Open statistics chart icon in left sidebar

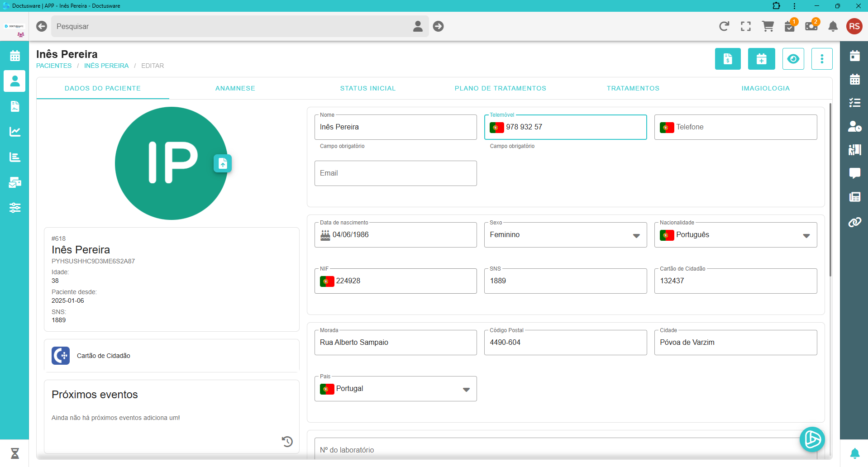click(15, 132)
